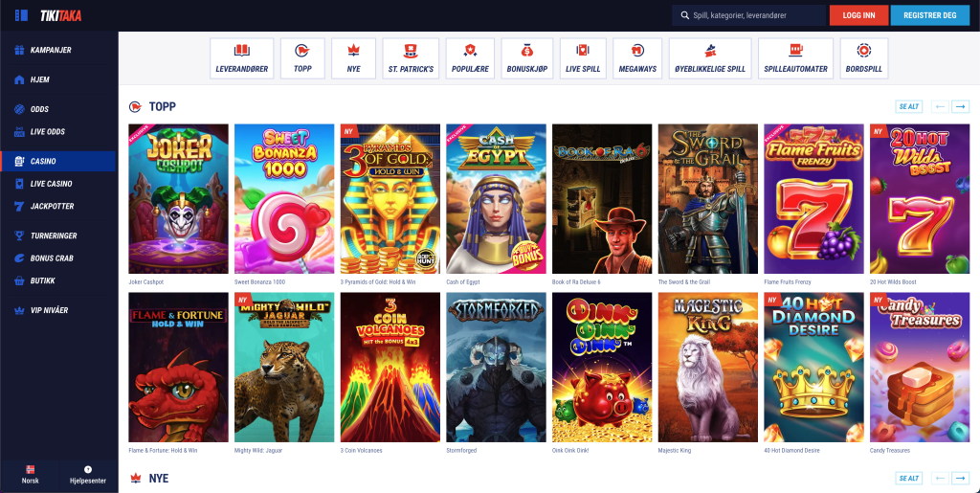980x493 pixels.
Task: Open the VIP Nivåer sidebar label
Action: [x=50, y=310]
